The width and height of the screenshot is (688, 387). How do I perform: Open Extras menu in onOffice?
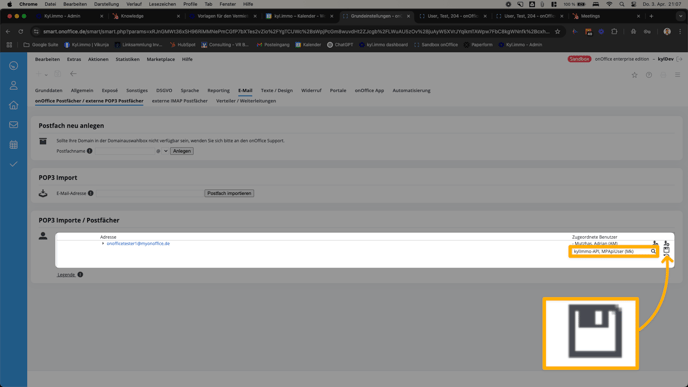[74, 59]
